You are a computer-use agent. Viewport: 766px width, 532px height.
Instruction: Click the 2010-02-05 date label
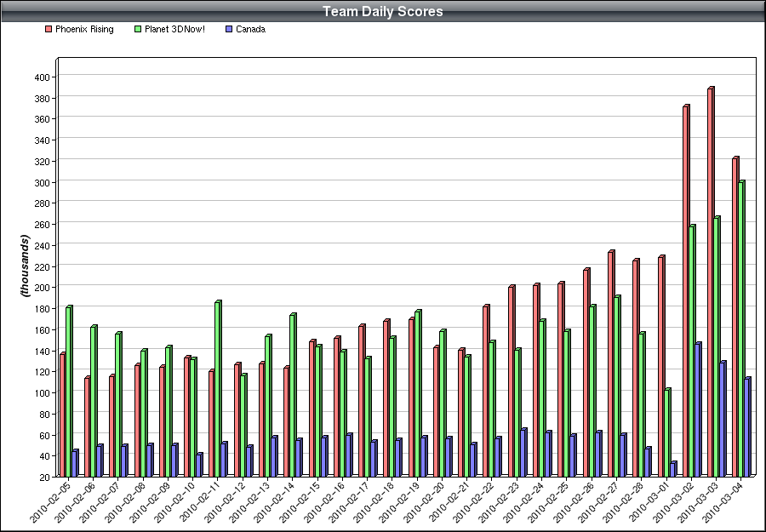50,501
